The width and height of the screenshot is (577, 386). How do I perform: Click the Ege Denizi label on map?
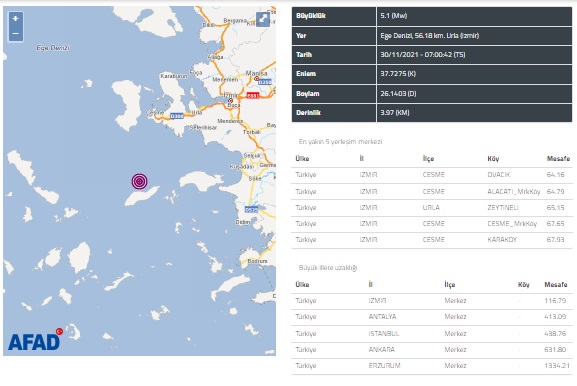[x=53, y=48]
